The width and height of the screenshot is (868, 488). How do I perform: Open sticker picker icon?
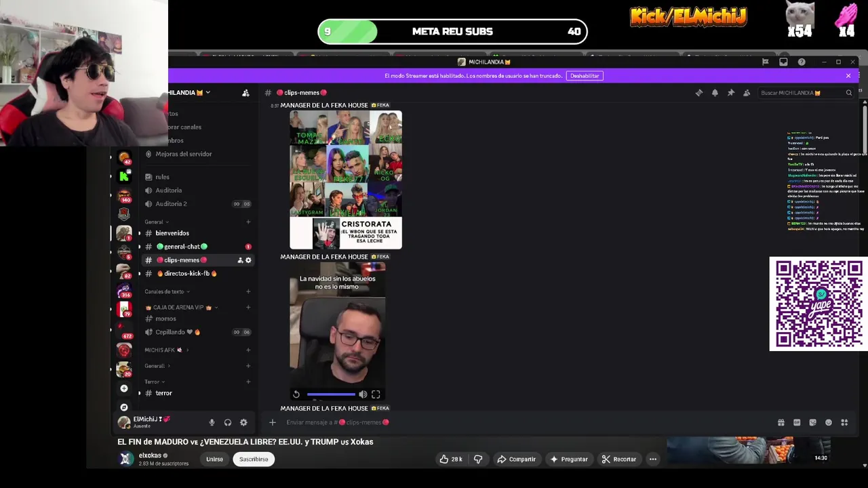click(812, 422)
